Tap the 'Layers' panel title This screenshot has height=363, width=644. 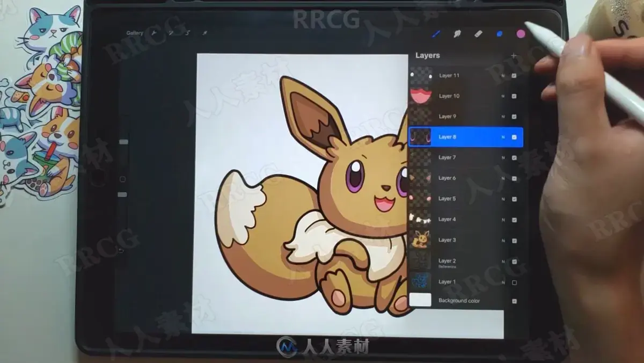(x=428, y=55)
